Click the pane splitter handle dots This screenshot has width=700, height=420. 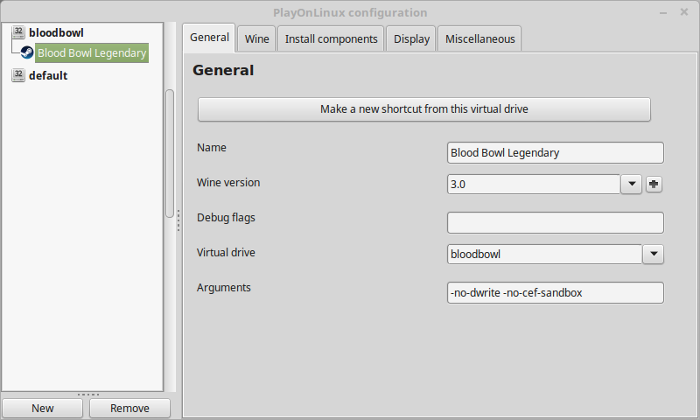pyautogui.click(x=178, y=220)
